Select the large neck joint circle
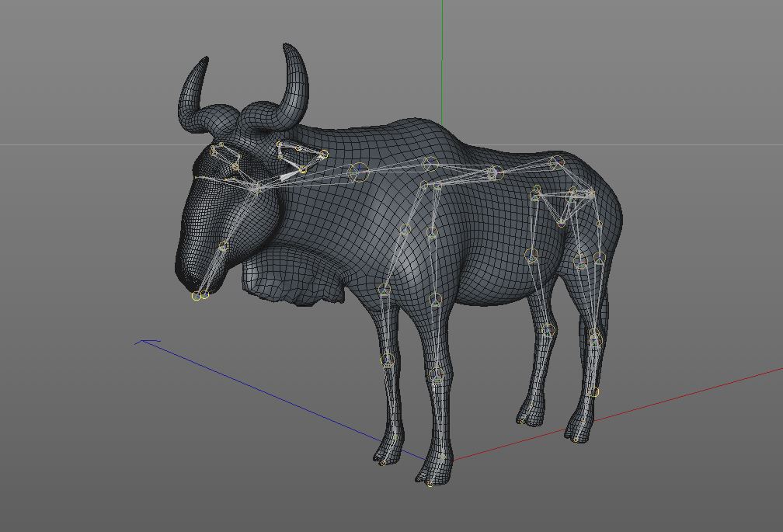783x532 pixels. (359, 171)
